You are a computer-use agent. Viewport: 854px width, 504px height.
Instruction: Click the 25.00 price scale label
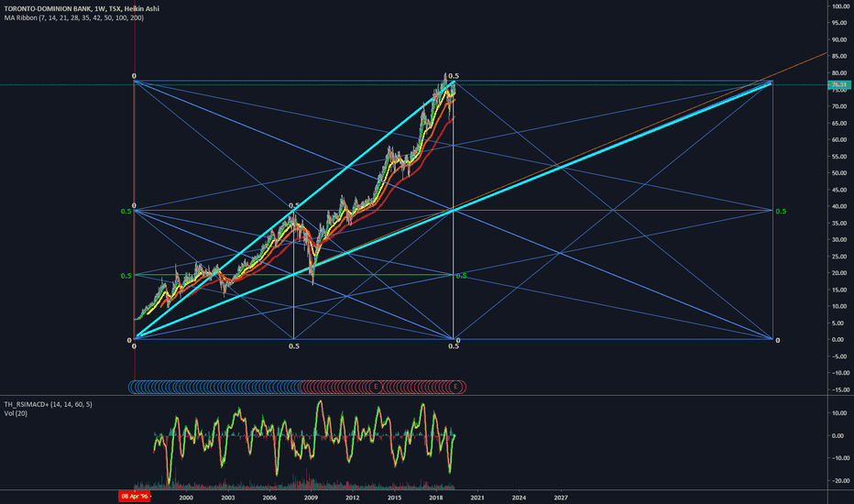[839, 257]
